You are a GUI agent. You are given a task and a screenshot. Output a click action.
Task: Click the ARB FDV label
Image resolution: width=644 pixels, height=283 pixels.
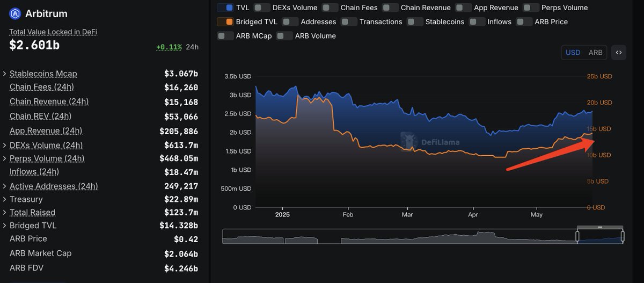(x=27, y=267)
